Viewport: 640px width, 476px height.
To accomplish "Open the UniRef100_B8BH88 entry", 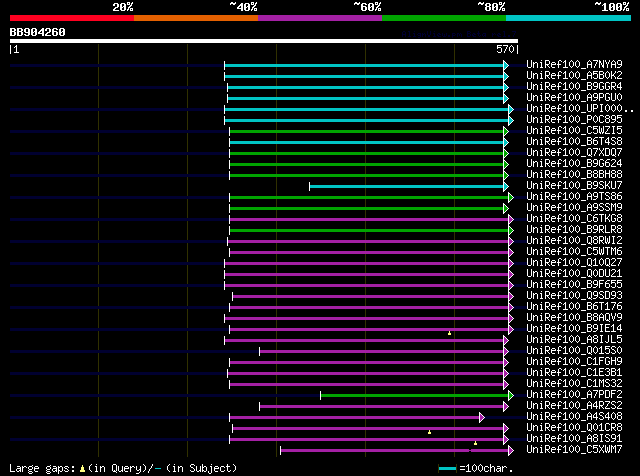I will click(x=574, y=175).
